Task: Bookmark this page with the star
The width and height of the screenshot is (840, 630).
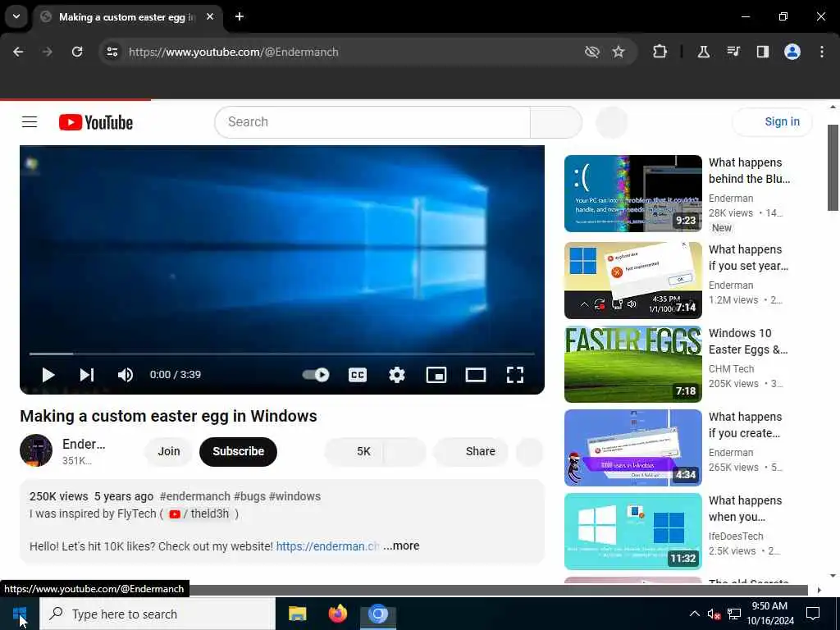Action: pos(619,52)
